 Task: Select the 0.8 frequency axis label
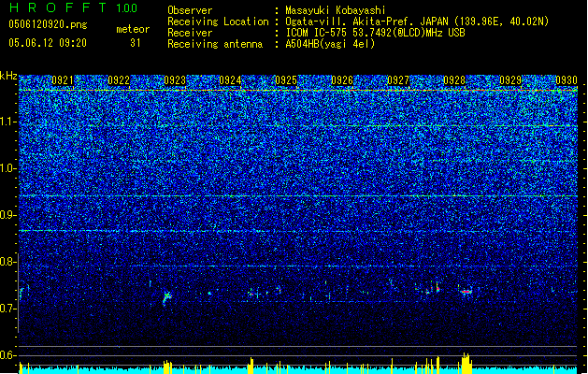pos(8,262)
